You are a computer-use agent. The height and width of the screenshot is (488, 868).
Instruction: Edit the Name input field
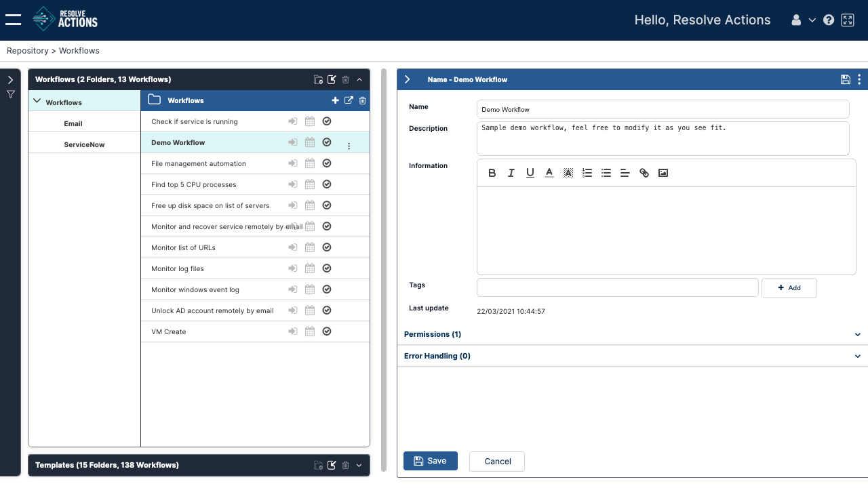tap(663, 109)
